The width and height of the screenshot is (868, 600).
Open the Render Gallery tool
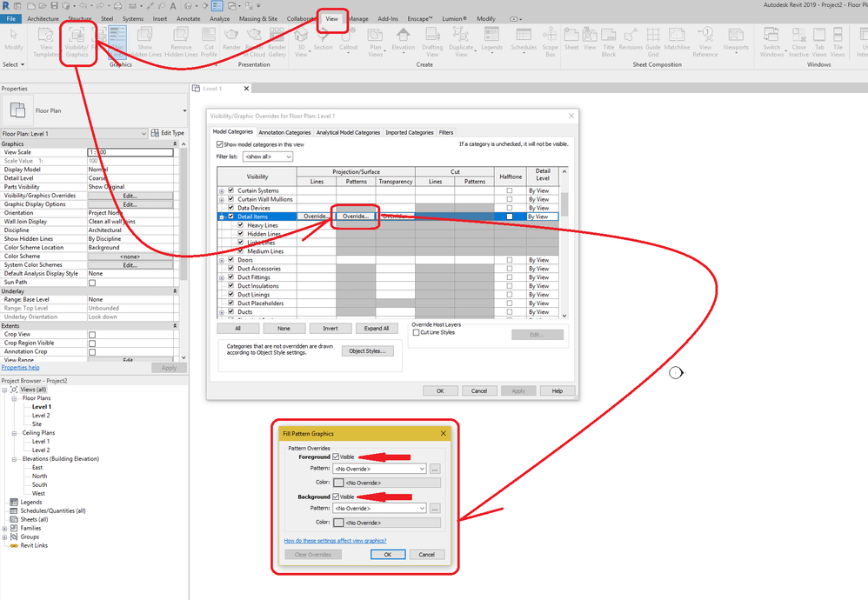point(277,42)
